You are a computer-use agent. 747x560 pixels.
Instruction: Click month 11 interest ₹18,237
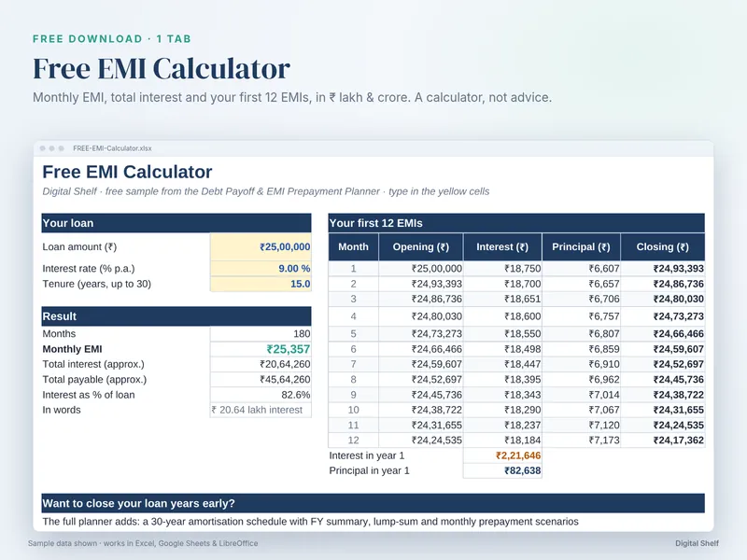pyautogui.click(x=502, y=426)
